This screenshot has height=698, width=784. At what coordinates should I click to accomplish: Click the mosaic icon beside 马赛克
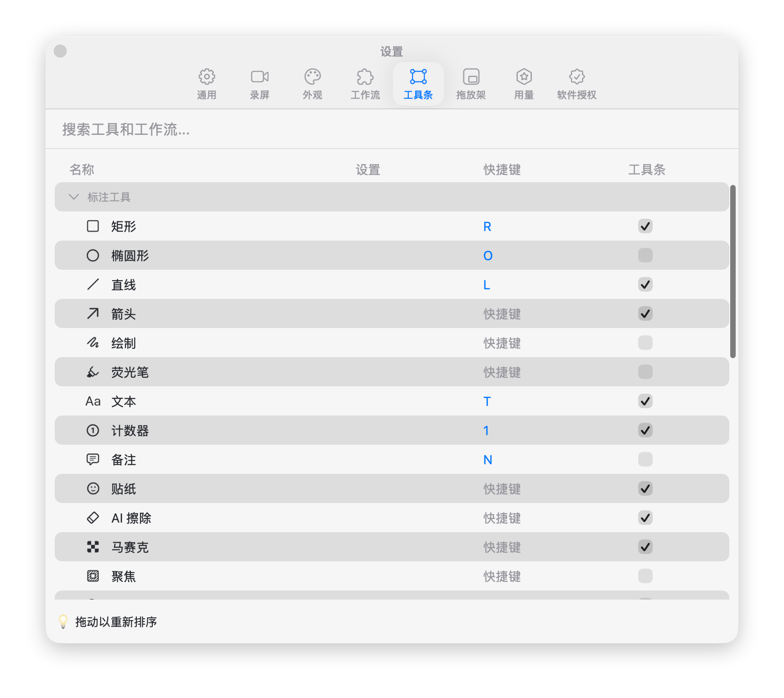(x=93, y=547)
